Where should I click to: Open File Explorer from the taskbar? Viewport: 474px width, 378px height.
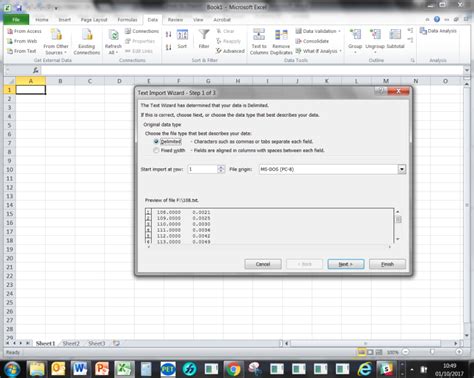pos(37,369)
